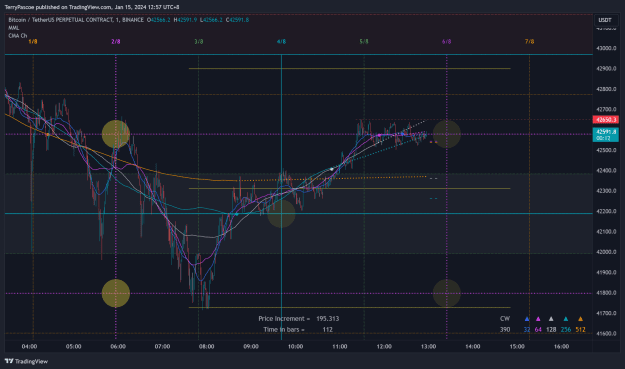Click the 42800.0 price axis value
This screenshot has height=369, width=625.
606,89
